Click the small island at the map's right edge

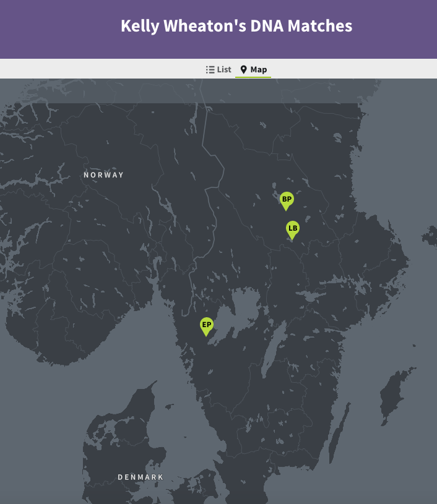(430, 235)
